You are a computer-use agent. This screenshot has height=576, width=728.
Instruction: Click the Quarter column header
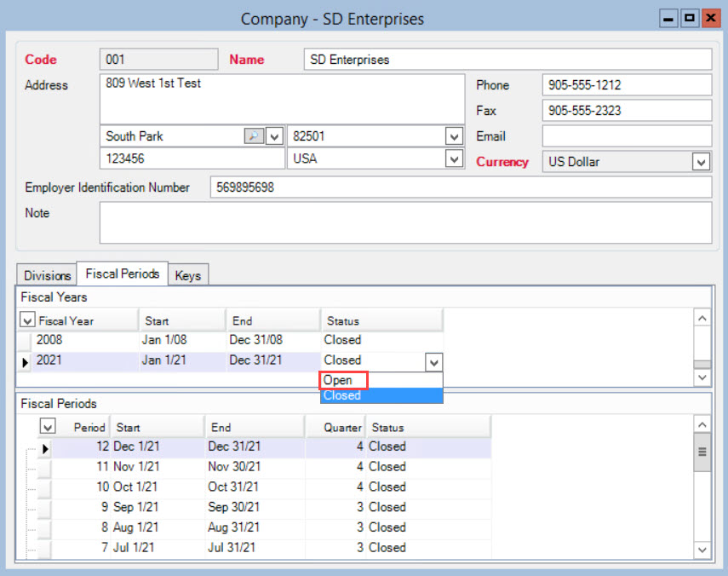(x=335, y=427)
